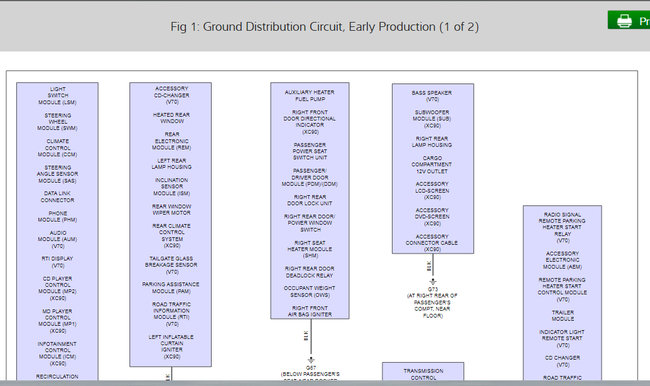
Task: Click 'MD Player Control Module (MP1)' entry
Action: pyautogui.click(x=57, y=321)
